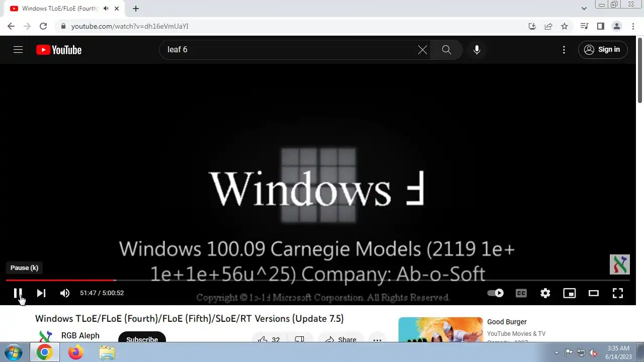This screenshot has width=644, height=362.
Task: Reload the page
Action: pyautogui.click(x=43, y=26)
